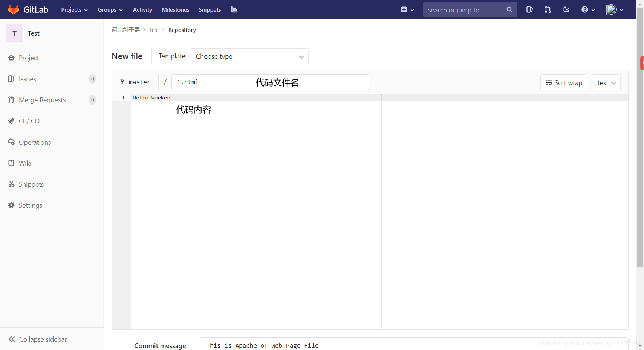Screen dimensions: 644x350
Task: Expand the Help menu arrow
Action: pyautogui.click(x=593, y=10)
